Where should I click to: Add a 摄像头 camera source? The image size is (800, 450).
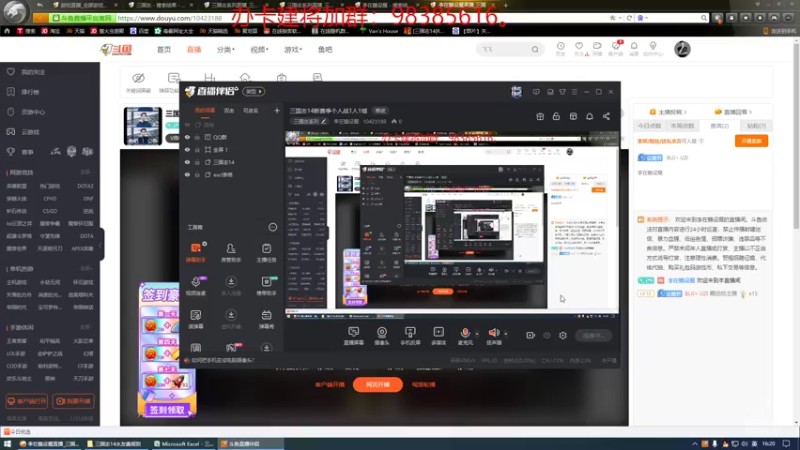click(382, 336)
